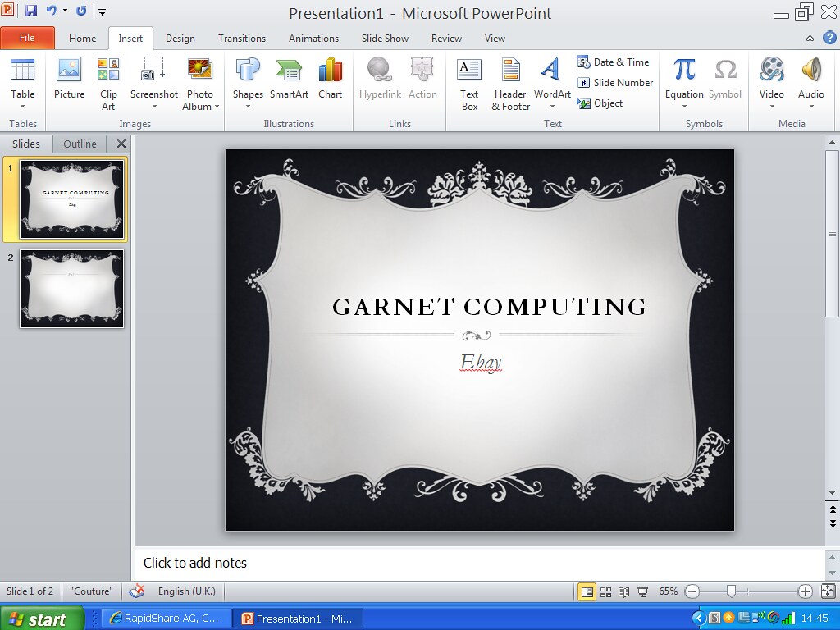Image resolution: width=840 pixels, height=630 pixels.
Task: Click the Symbol omega icon
Action: (725, 70)
